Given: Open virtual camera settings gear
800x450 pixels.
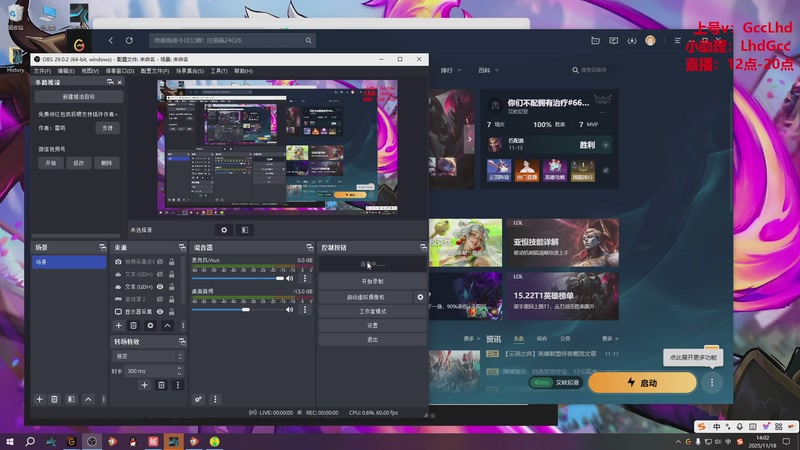Looking at the screenshot, I should click(420, 297).
